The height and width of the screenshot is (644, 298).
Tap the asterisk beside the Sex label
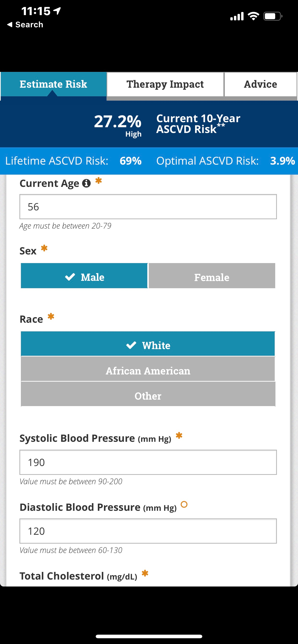click(x=44, y=248)
